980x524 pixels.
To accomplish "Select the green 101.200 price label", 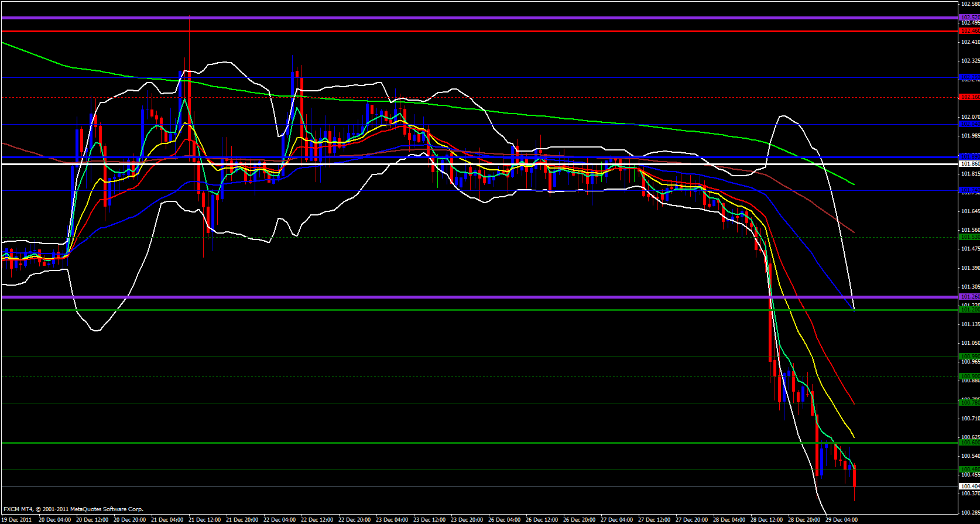I will (969, 310).
